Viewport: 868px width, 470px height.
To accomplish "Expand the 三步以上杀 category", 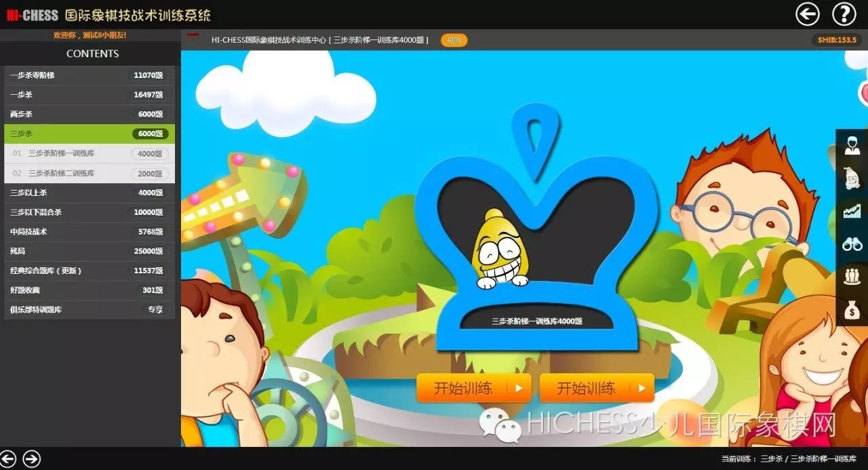I will [x=90, y=193].
